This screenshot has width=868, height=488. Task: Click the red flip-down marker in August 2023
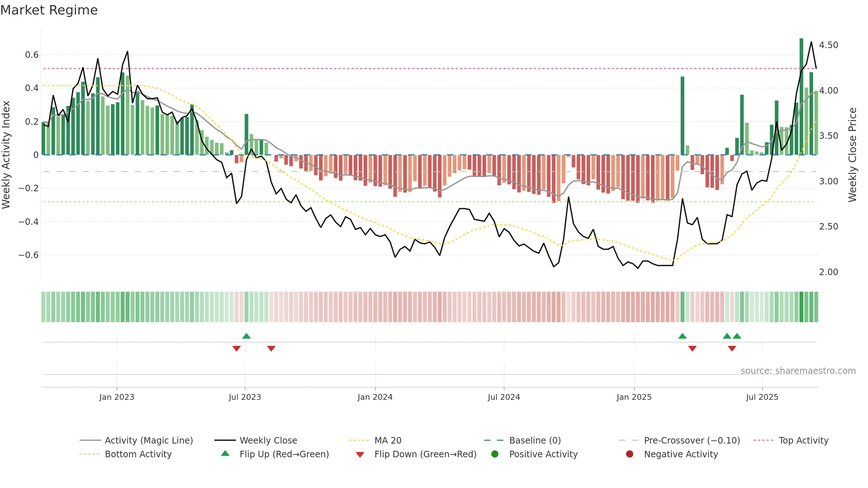(271, 348)
